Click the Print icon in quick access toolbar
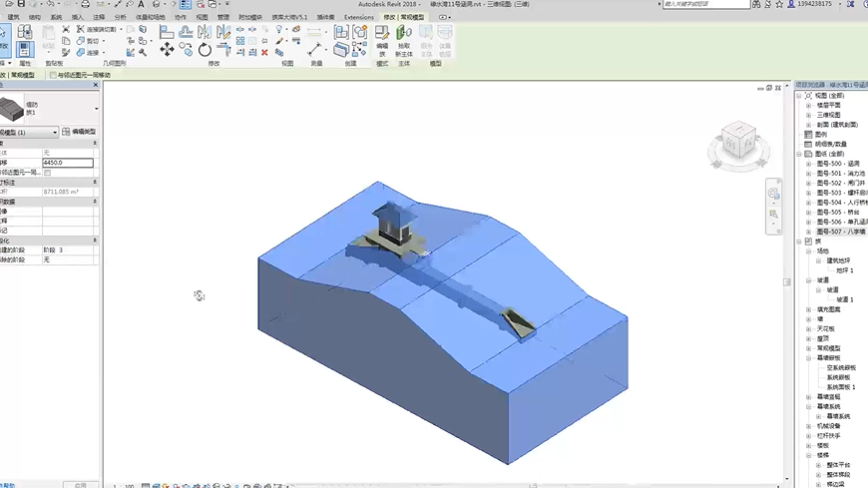This screenshot has height=488, width=868. (x=85, y=4)
